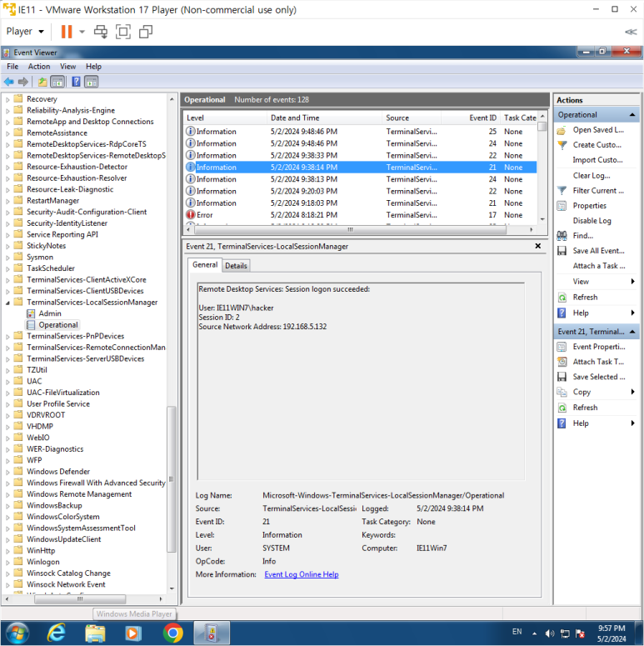Image resolution: width=644 pixels, height=646 pixels.
Task: Click the Event Properties icon
Action: [x=562, y=347]
